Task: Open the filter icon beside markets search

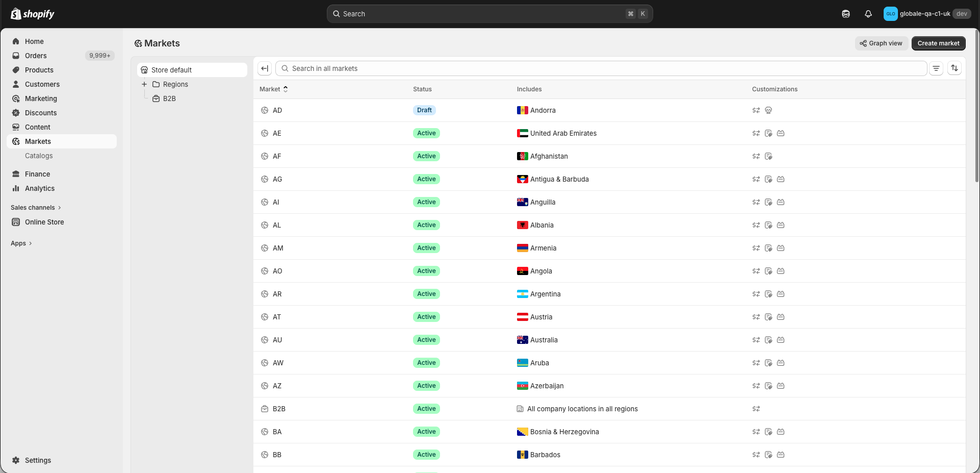Action: 936,68
